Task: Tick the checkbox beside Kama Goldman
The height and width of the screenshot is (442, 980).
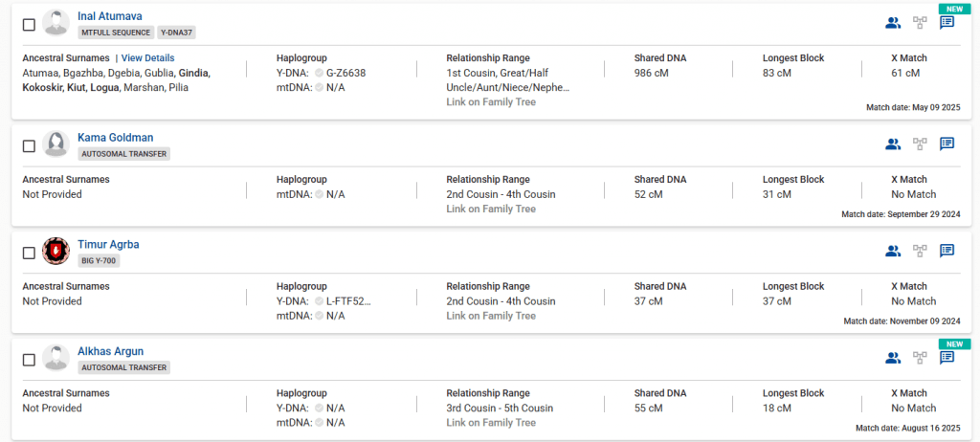Action: click(x=29, y=145)
